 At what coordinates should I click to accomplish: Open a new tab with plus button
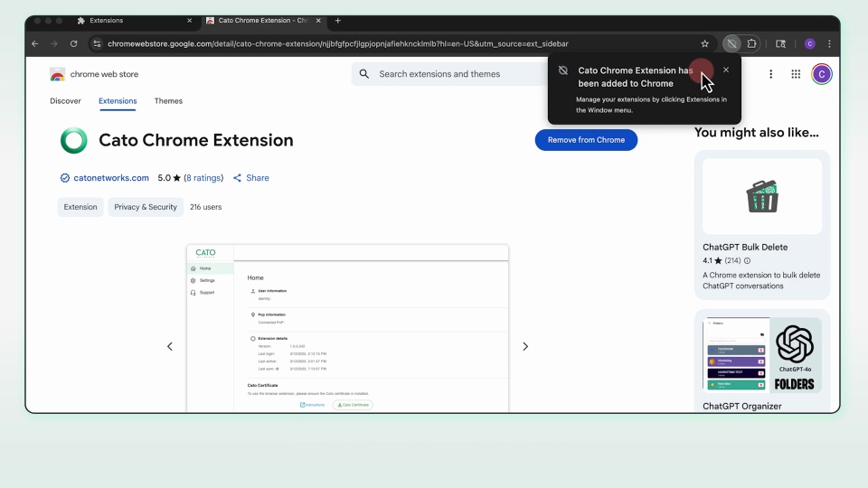(x=337, y=21)
